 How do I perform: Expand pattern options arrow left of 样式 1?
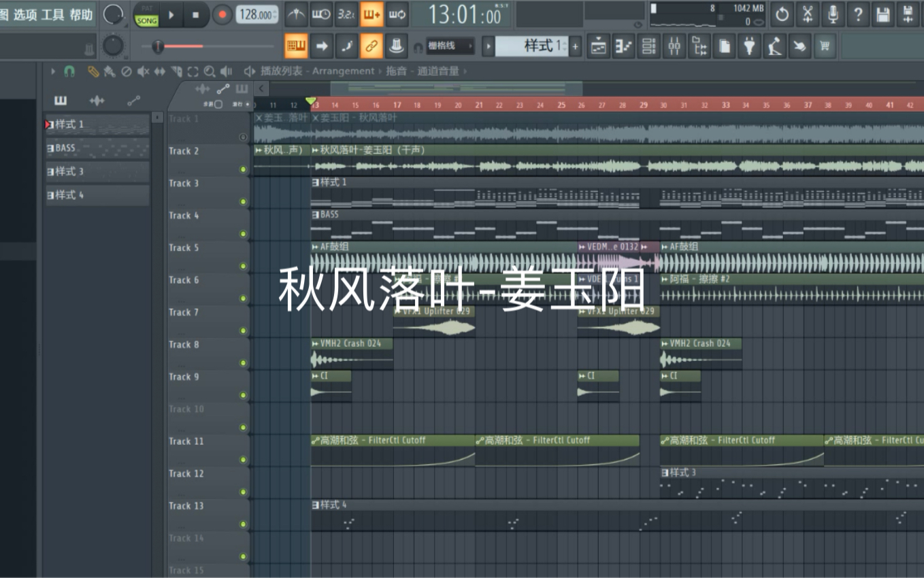pos(488,46)
